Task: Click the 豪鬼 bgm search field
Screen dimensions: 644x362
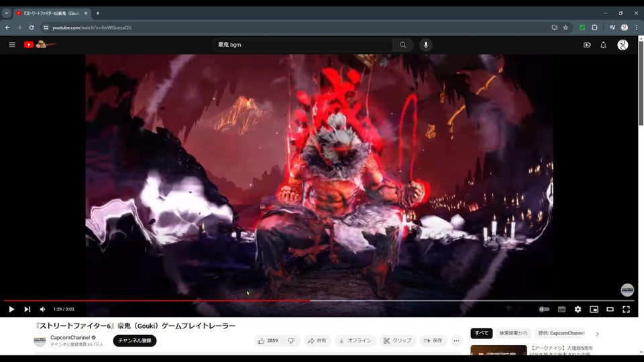Action: coord(303,45)
